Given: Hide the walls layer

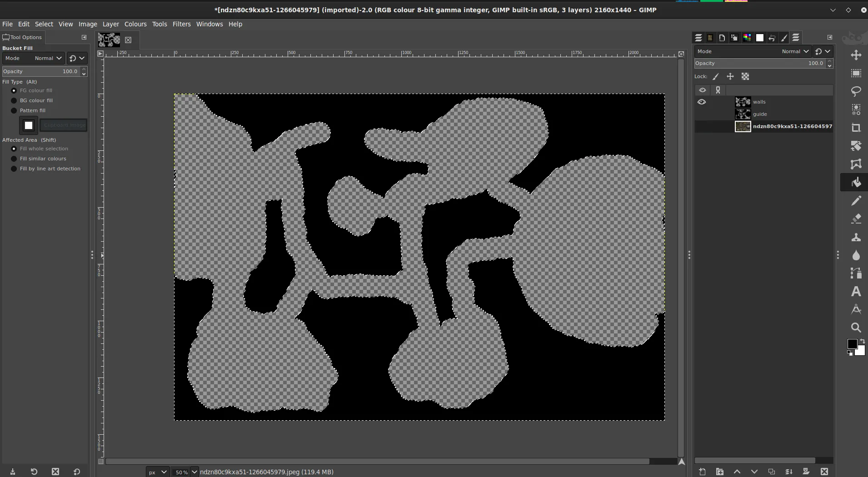Looking at the screenshot, I should tap(702, 102).
